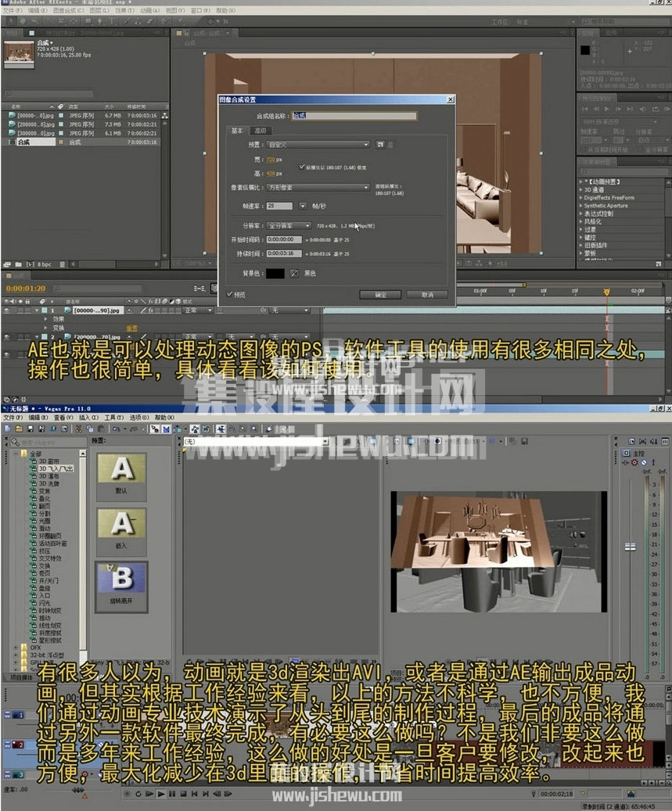Click composition name input field
The height and width of the screenshot is (811, 672).
tap(354, 116)
